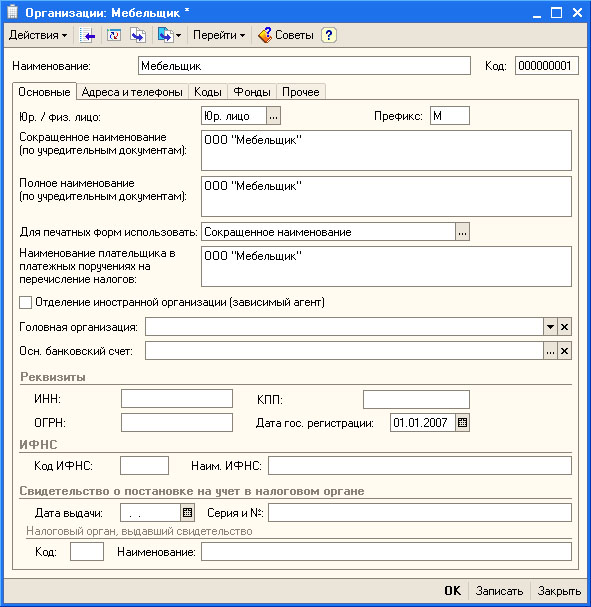Switch to the Фонды tab
Screen dimensions: 591x607
[252, 92]
